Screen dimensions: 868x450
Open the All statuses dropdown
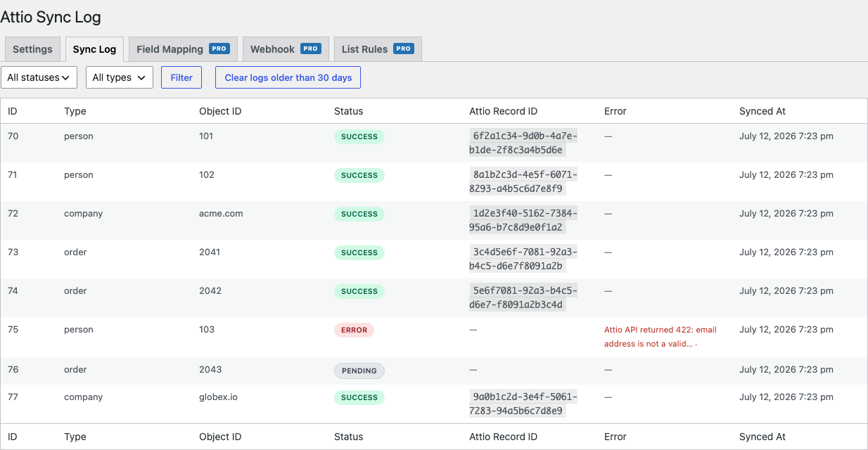tap(39, 77)
